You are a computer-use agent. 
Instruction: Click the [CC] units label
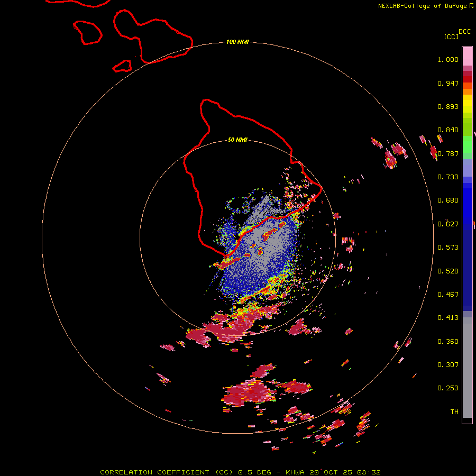[x=451, y=36]
